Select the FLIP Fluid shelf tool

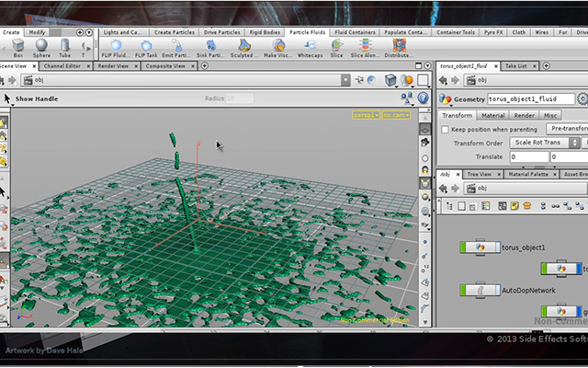(x=116, y=49)
